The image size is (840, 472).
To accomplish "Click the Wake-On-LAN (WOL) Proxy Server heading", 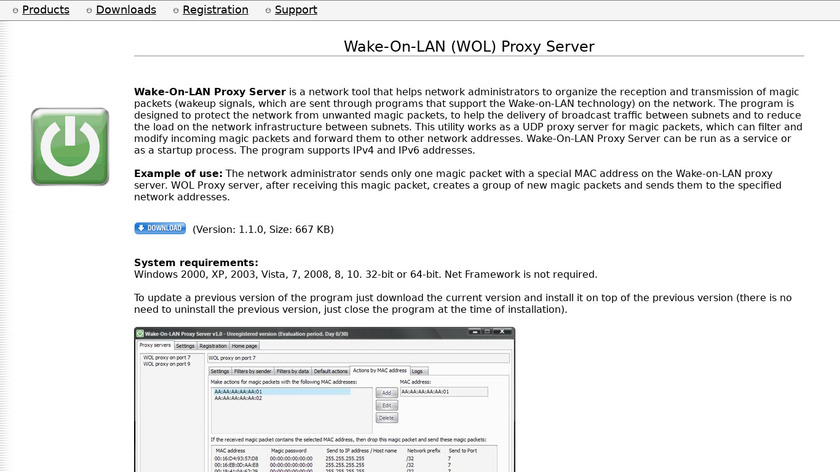I will coord(469,47).
